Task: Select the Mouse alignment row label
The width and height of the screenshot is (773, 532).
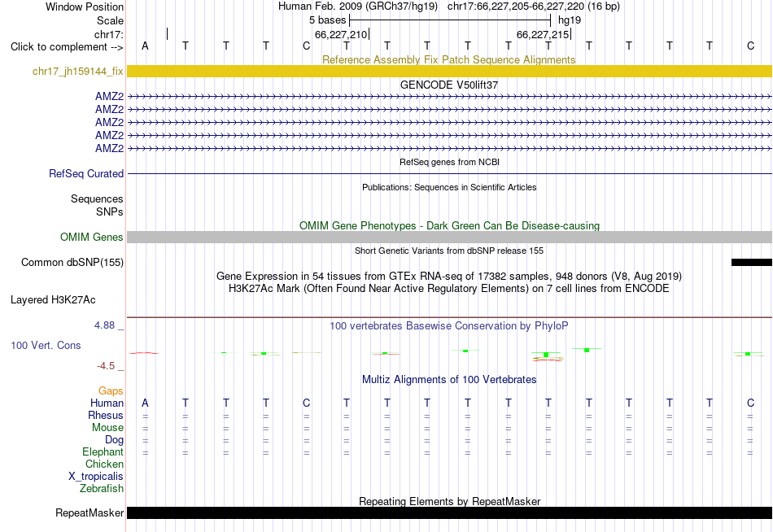Action: click(107, 428)
